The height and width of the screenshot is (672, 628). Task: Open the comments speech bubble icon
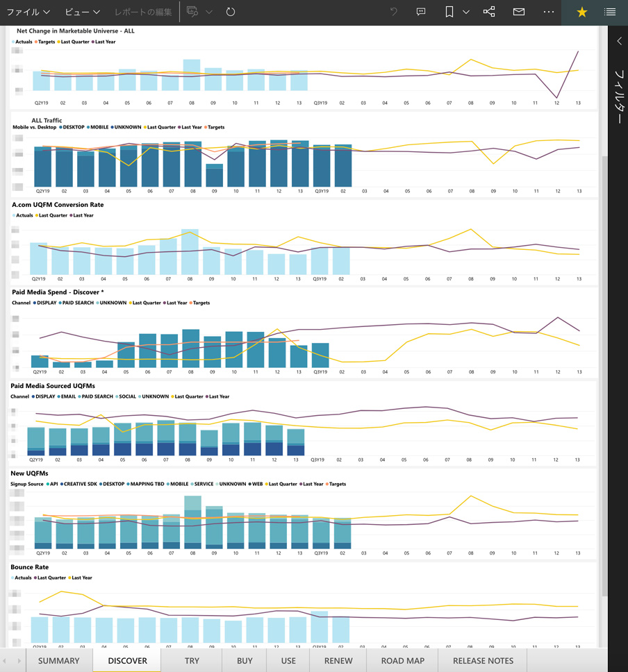421,12
